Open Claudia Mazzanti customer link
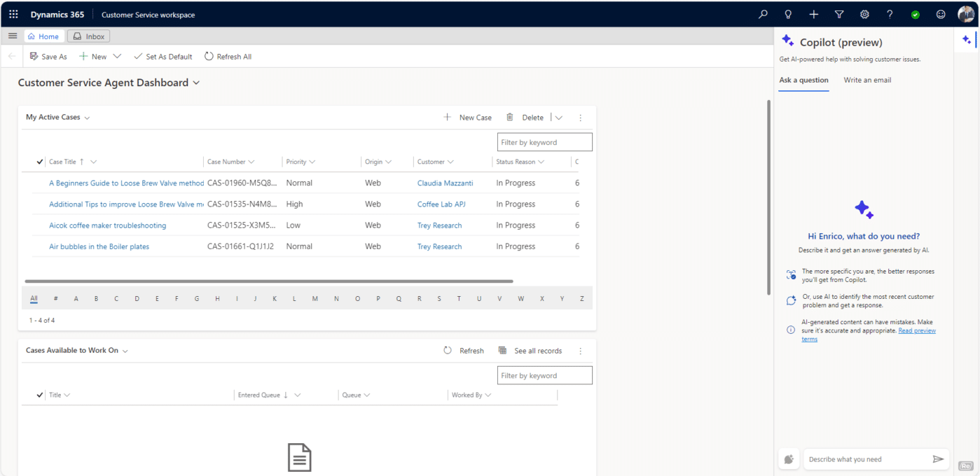 [445, 183]
